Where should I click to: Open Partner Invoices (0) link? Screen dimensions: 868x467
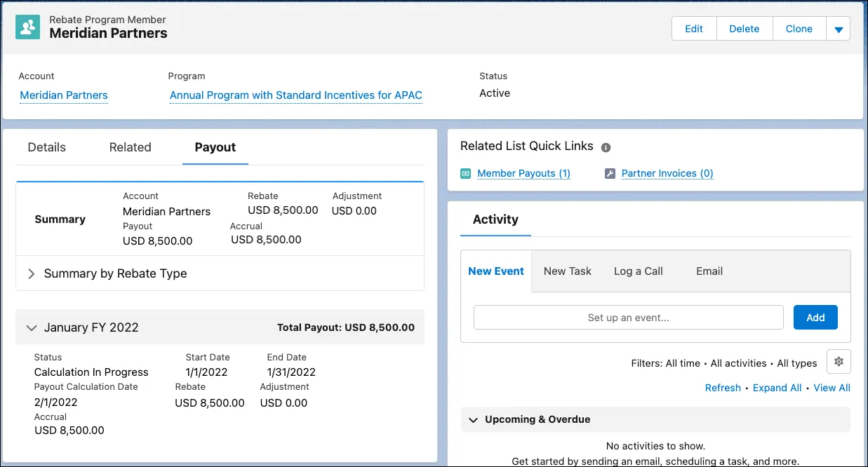[667, 173]
